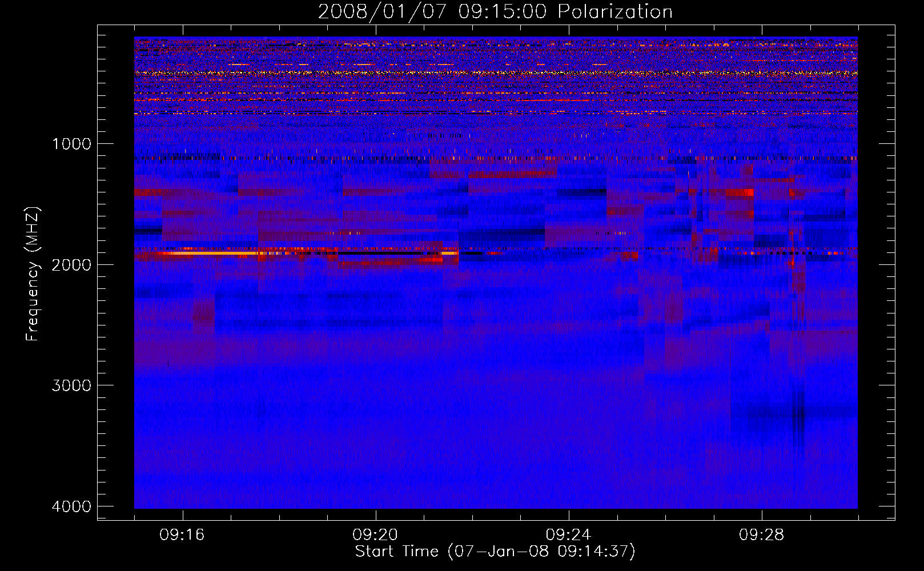Click the 1000 frequency tick label
This screenshot has height=571, width=924.
click(71, 144)
